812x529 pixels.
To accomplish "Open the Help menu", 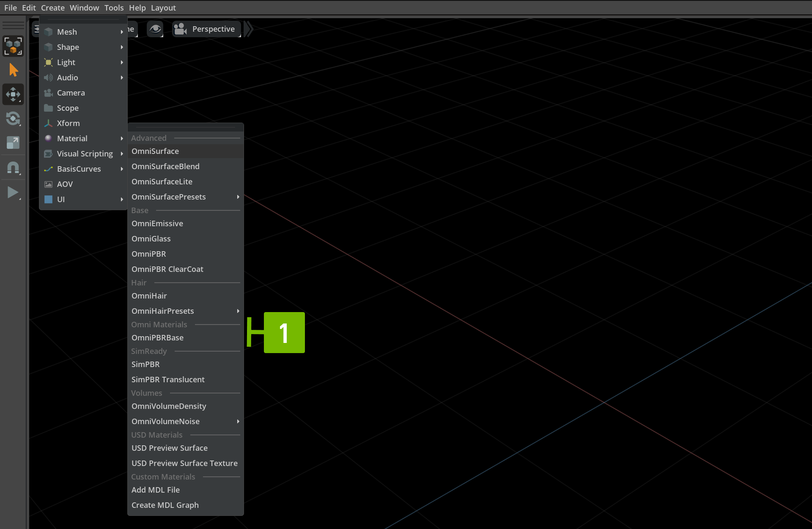I will [137, 8].
